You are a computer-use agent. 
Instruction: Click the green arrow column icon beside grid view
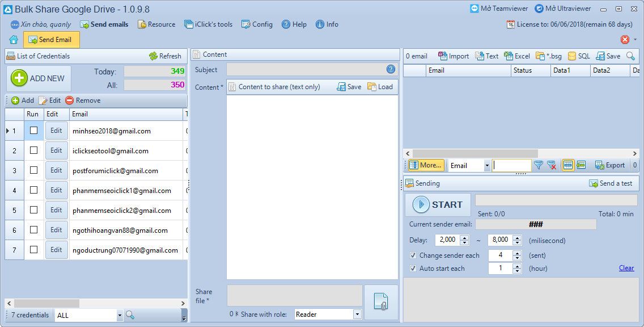[581, 165]
